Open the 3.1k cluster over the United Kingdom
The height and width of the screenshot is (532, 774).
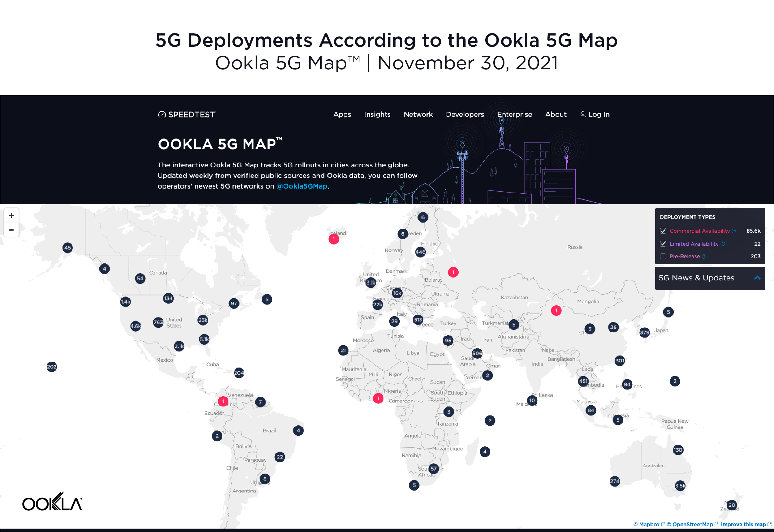pyautogui.click(x=371, y=282)
